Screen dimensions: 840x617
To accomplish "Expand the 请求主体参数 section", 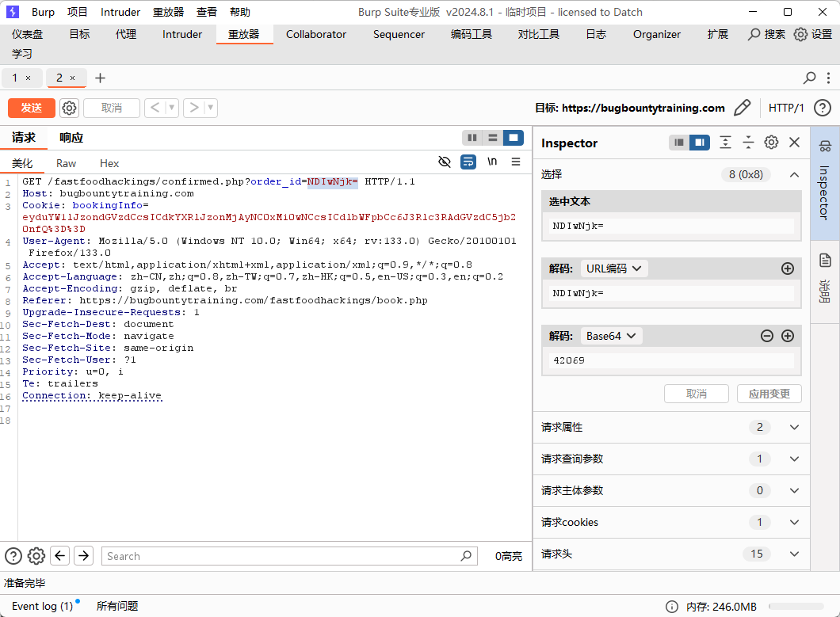I will pos(795,490).
